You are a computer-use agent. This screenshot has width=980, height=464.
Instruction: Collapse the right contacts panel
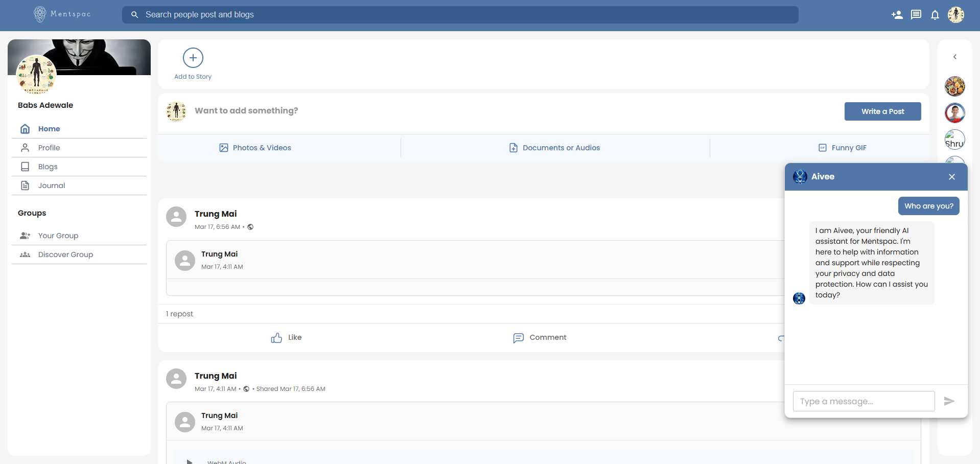954,57
